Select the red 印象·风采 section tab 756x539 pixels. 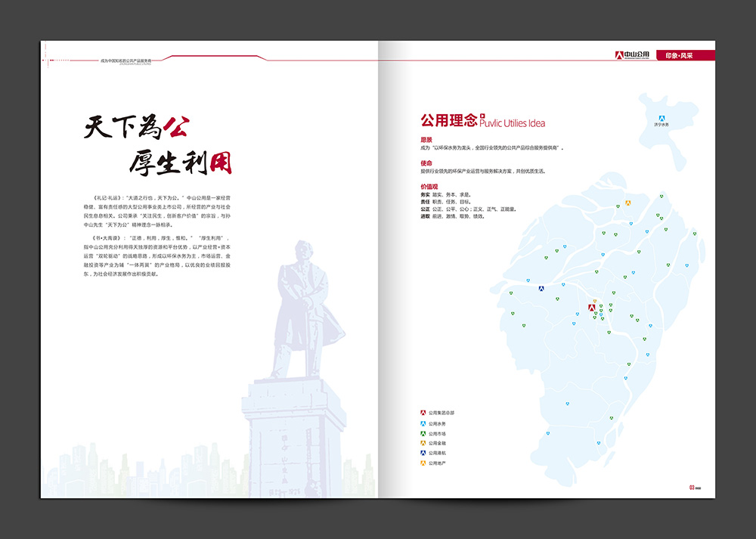point(685,55)
